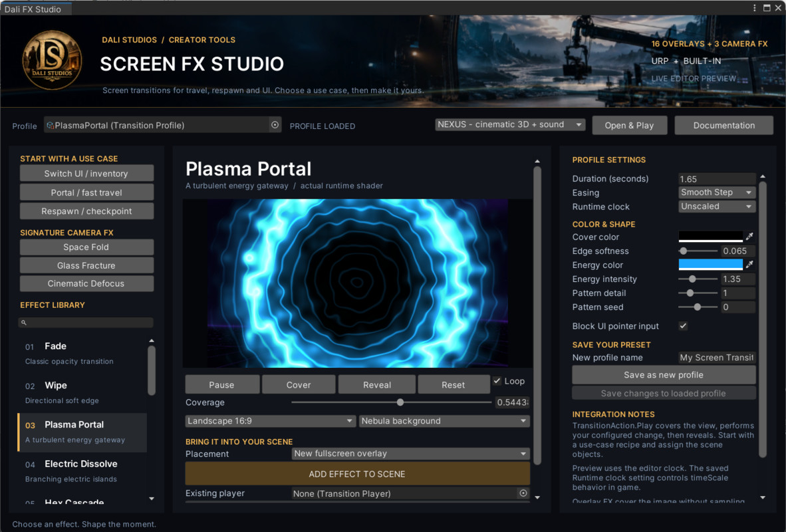Click the Reveal preview button

(x=377, y=384)
